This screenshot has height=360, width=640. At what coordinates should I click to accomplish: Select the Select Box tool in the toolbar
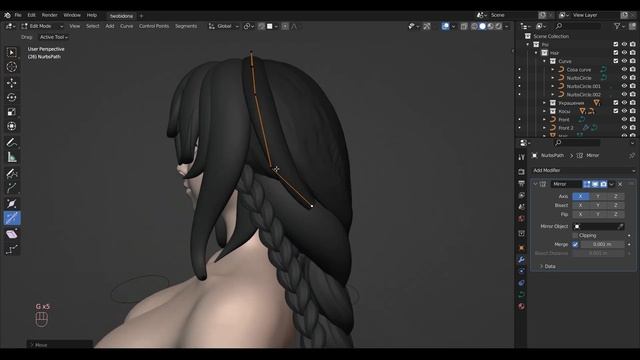[11, 52]
